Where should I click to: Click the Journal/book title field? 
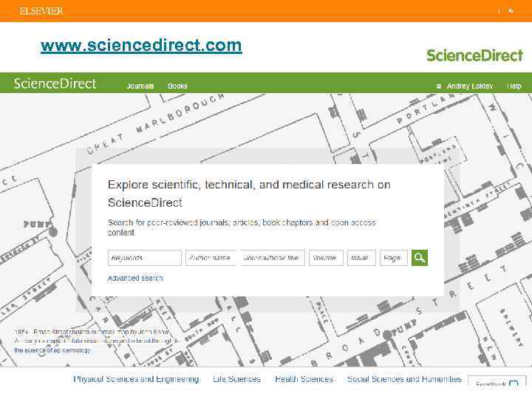(x=272, y=258)
